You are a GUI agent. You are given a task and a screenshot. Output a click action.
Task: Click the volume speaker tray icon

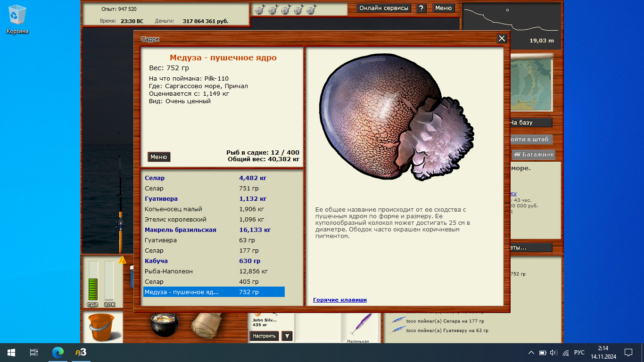coord(554,352)
